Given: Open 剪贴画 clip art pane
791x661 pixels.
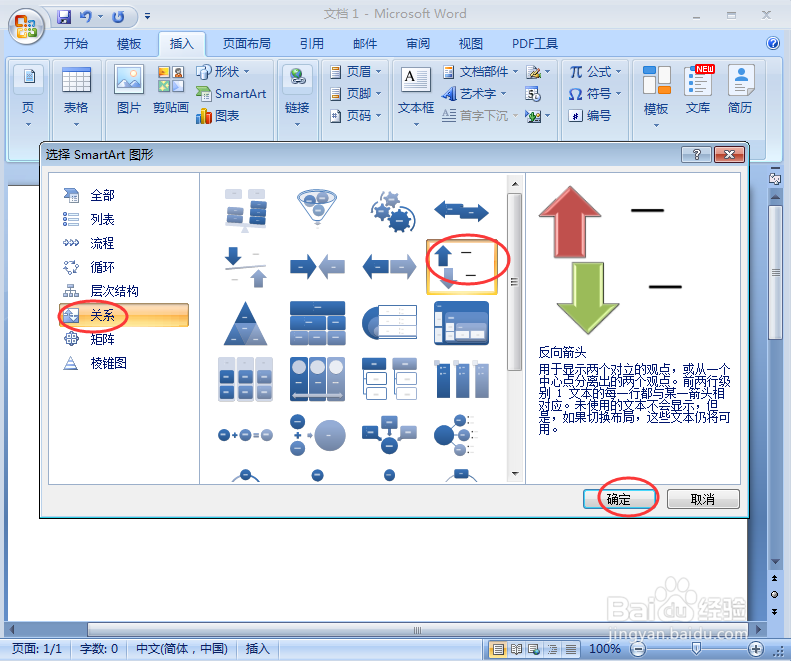Looking at the screenshot, I should tap(171, 90).
